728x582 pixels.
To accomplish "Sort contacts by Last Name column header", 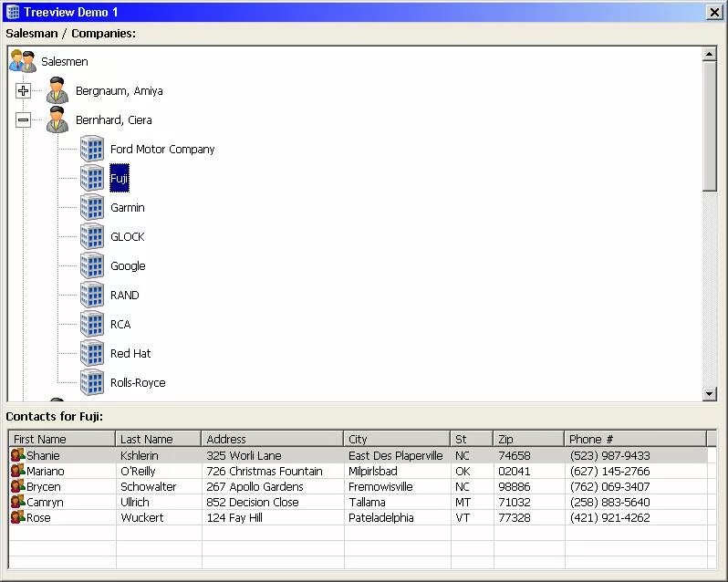I will [159, 439].
